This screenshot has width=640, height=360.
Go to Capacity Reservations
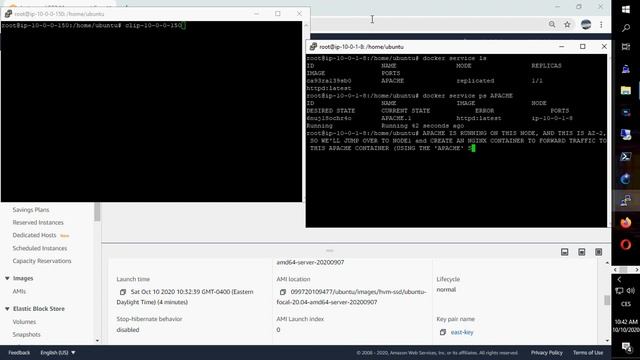[x=42, y=261]
